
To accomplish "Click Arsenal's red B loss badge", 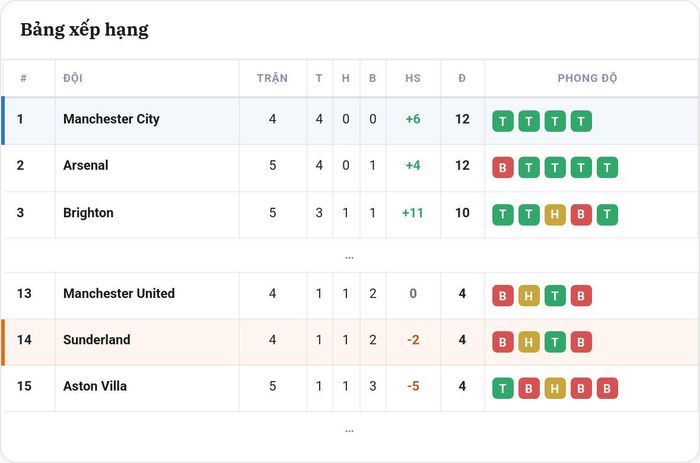I will tap(503, 167).
